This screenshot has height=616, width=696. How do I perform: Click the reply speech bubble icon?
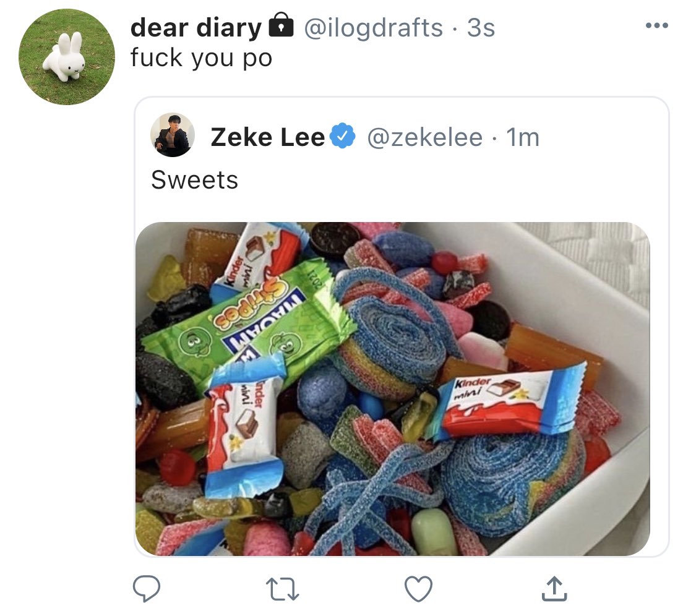[x=147, y=588]
